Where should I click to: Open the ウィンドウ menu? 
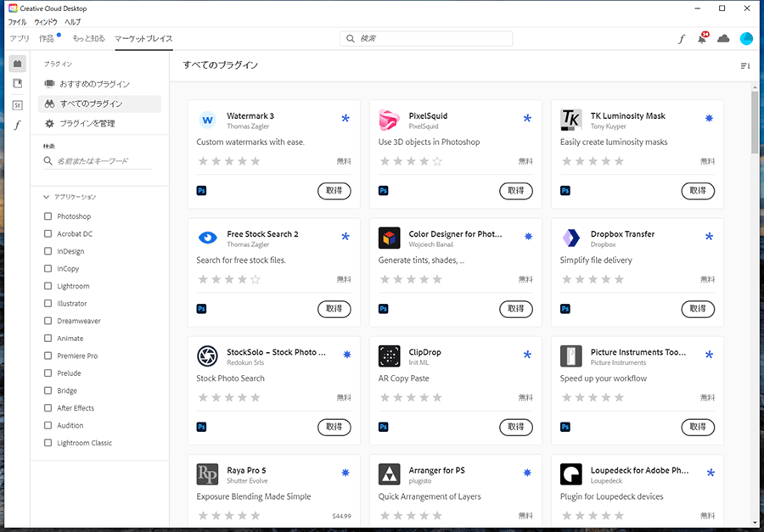pos(46,22)
